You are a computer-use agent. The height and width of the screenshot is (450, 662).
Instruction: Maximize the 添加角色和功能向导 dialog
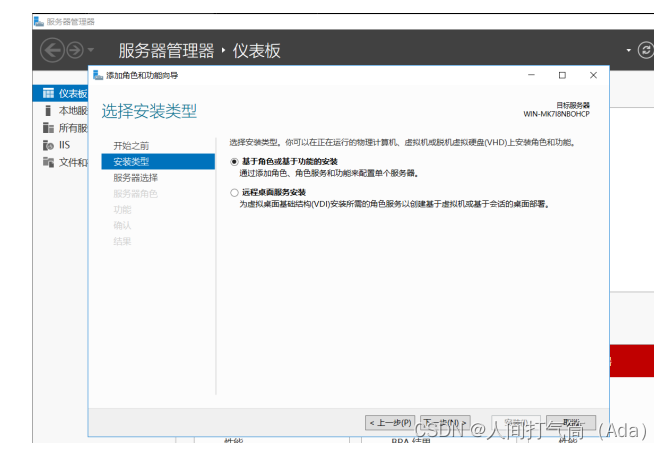point(562,75)
